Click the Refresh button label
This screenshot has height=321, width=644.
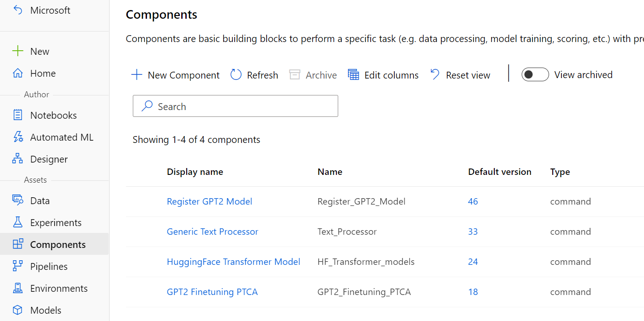coord(262,75)
